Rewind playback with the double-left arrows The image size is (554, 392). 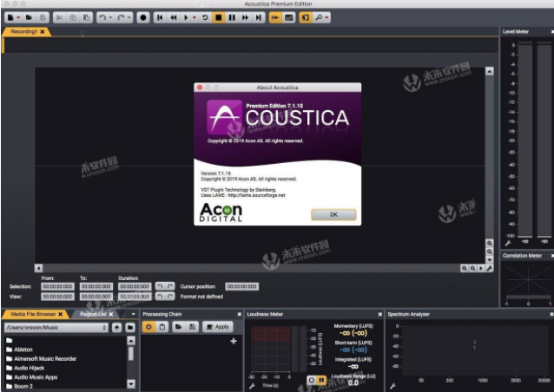click(x=174, y=17)
